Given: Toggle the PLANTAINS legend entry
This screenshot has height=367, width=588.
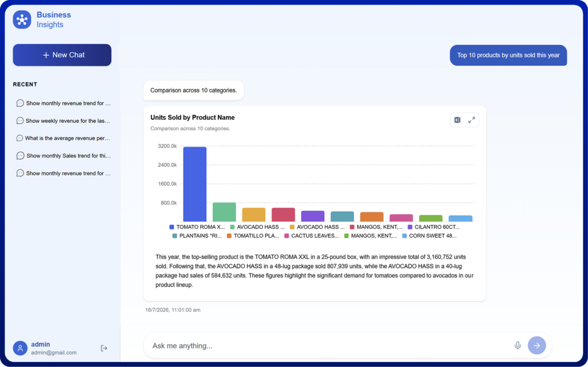Looking at the screenshot, I should coord(197,236).
